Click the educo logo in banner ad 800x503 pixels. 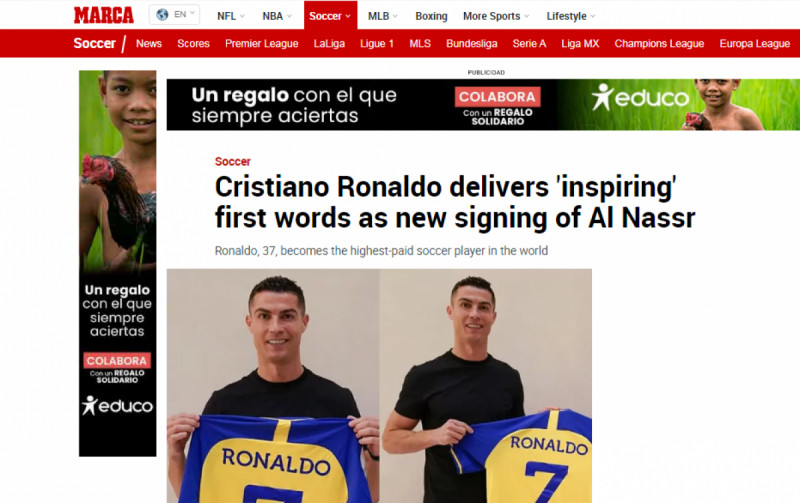point(640,97)
